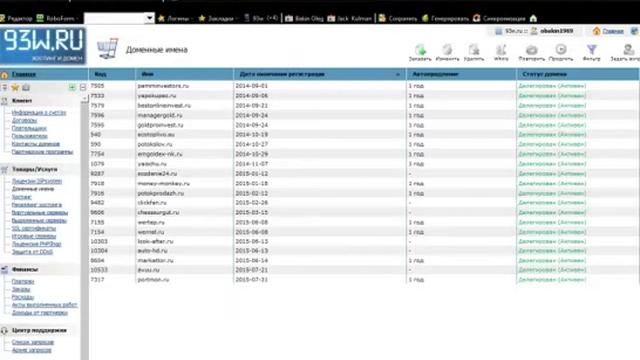Click the RoboForm house icon after Синхронизация
Viewport: 640px width, 360px height.
533,18
